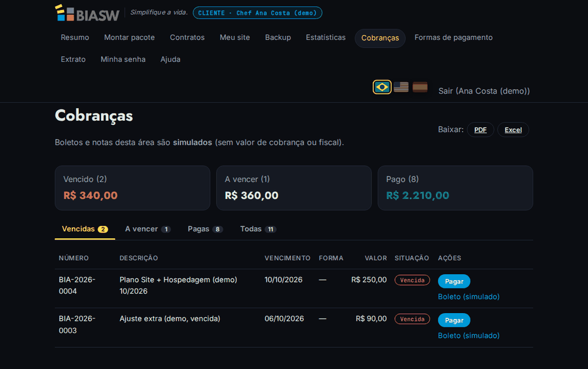The image size is (588, 369).
Task: Select the Vencidas tab
Action: pyautogui.click(x=85, y=229)
